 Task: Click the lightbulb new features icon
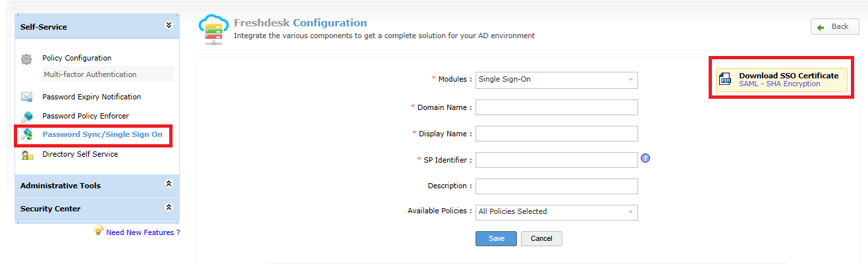click(98, 230)
